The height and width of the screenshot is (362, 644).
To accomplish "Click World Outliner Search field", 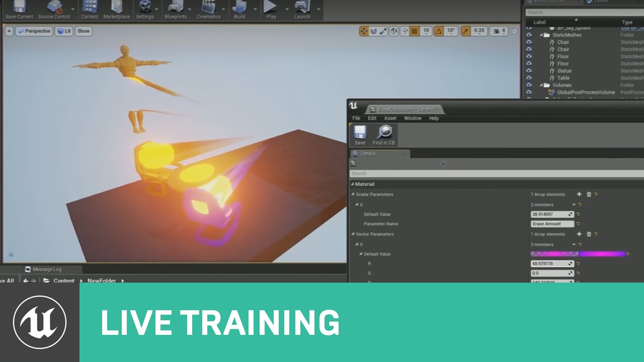I will click(x=585, y=12).
